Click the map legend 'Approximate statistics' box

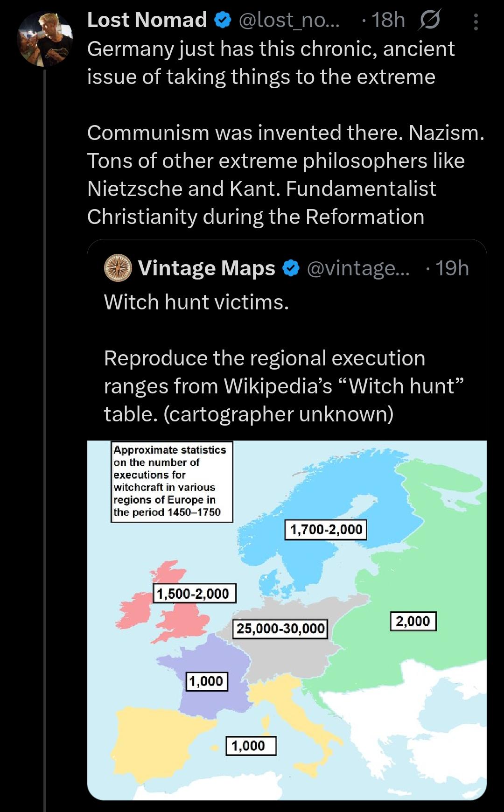point(171,481)
